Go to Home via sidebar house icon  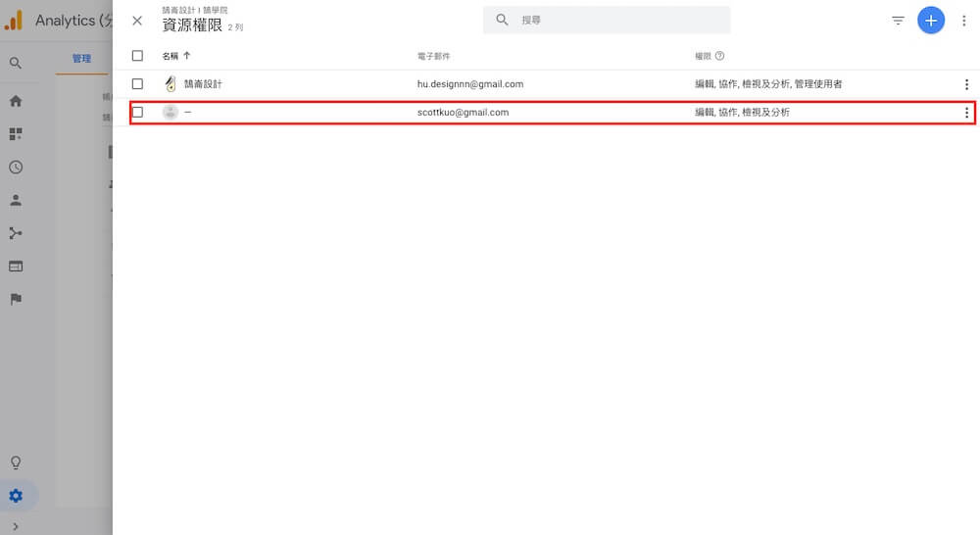[x=16, y=101]
